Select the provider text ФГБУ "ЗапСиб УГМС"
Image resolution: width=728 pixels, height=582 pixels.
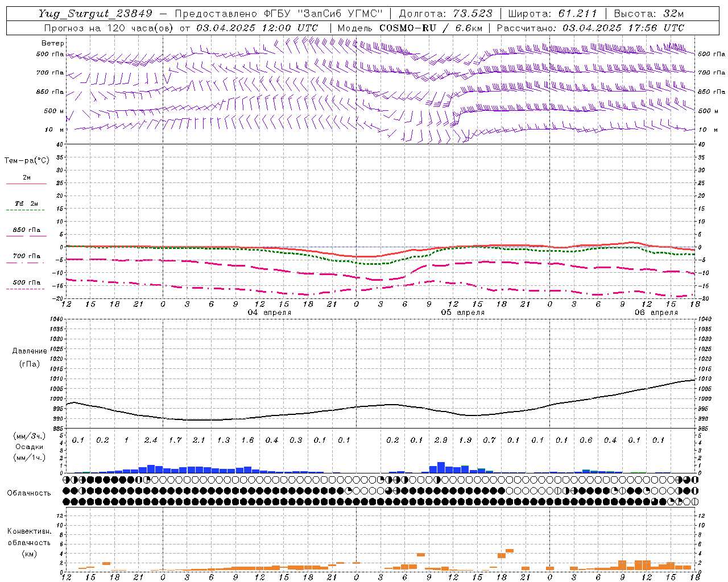tap(322, 14)
